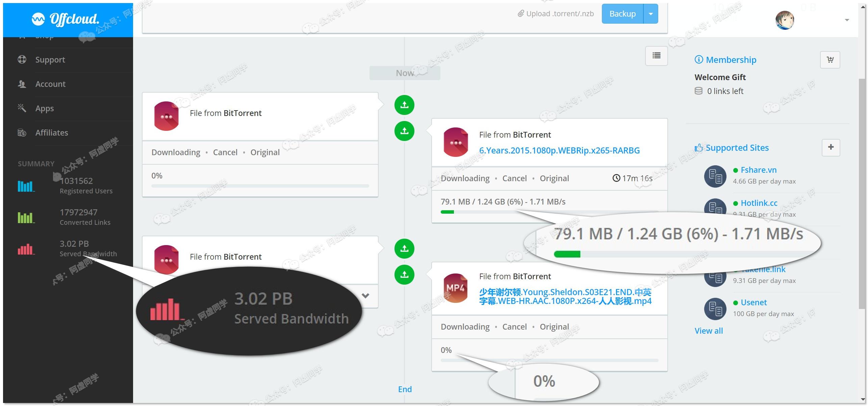Click the Offcloud logo in header
This screenshot has width=868, height=406.
pyautogui.click(x=66, y=19)
